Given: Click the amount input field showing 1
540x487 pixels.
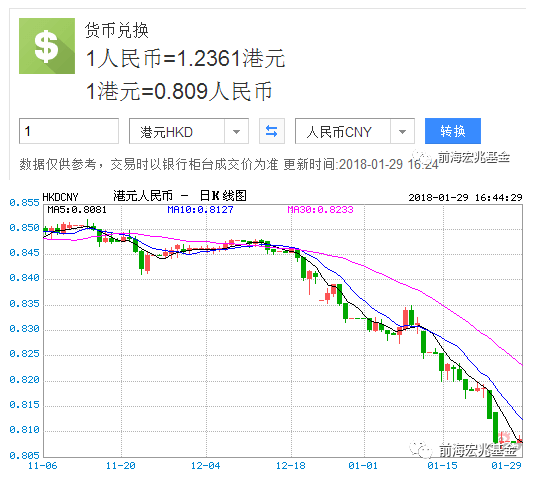Looking at the screenshot, I should [x=69, y=131].
